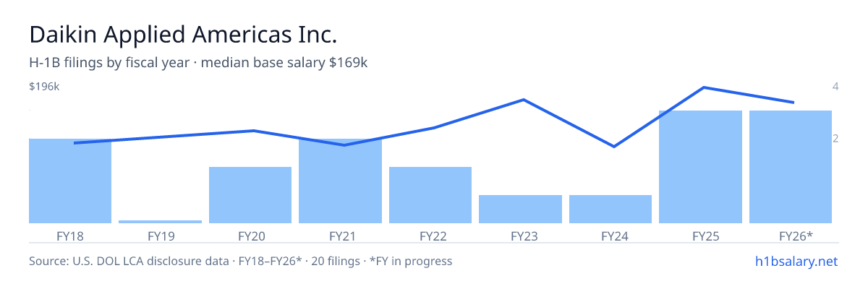Screen dimensions: 868x289
Task: Click the FY21 axis label
Action: coord(340,236)
